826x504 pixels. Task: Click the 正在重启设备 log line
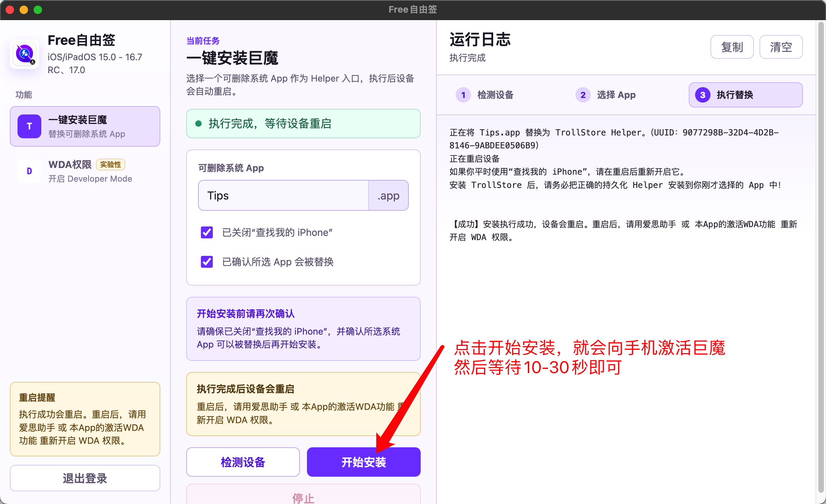pos(474,159)
